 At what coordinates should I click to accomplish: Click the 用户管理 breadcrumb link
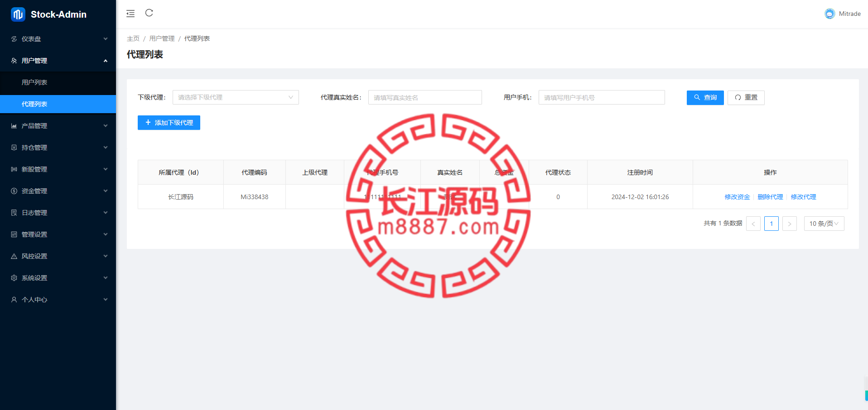click(162, 38)
